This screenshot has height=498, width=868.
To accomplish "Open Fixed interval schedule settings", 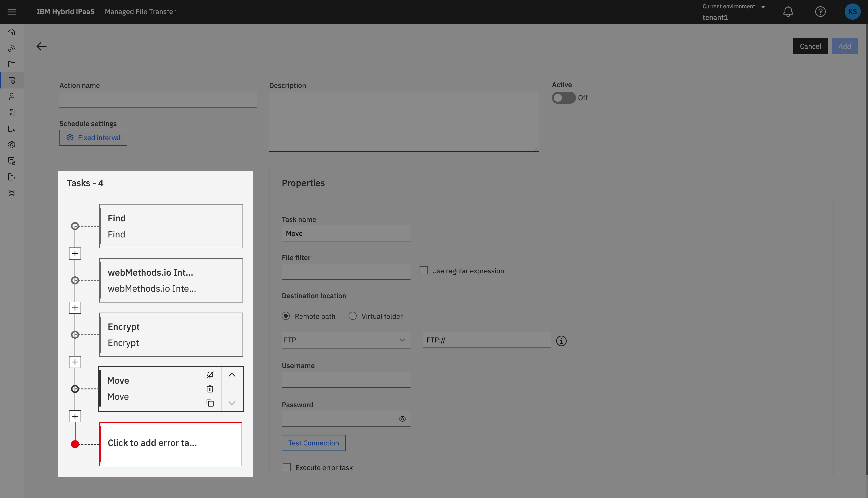I will pyautogui.click(x=93, y=137).
